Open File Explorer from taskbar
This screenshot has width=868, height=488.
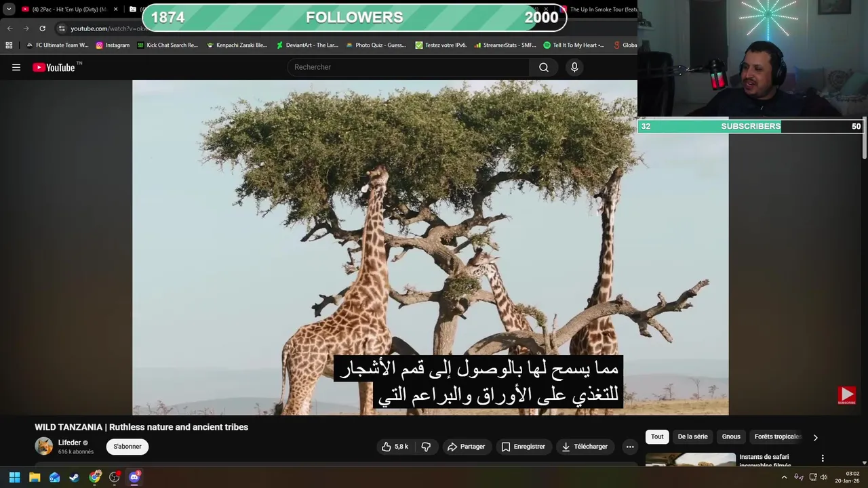point(35,477)
